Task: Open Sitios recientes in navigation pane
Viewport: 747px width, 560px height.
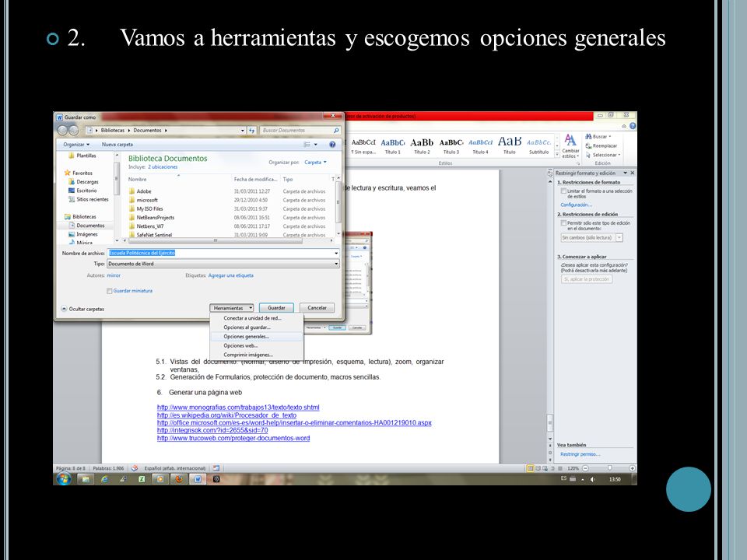Action: (x=88, y=200)
